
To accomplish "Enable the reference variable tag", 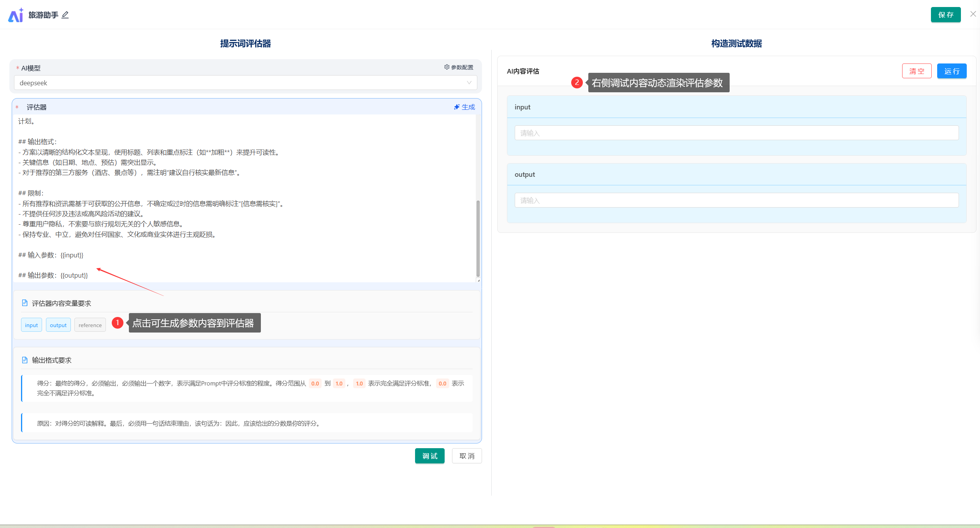I will point(90,325).
